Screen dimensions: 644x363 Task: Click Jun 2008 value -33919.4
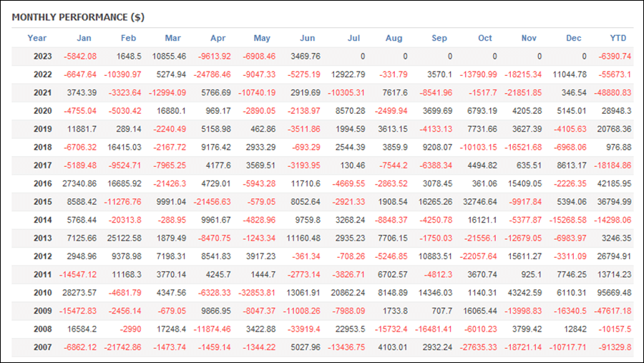pyautogui.click(x=303, y=329)
